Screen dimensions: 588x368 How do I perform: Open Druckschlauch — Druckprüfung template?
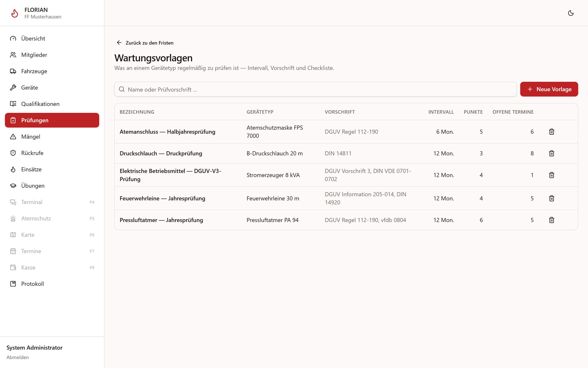pyautogui.click(x=161, y=153)
